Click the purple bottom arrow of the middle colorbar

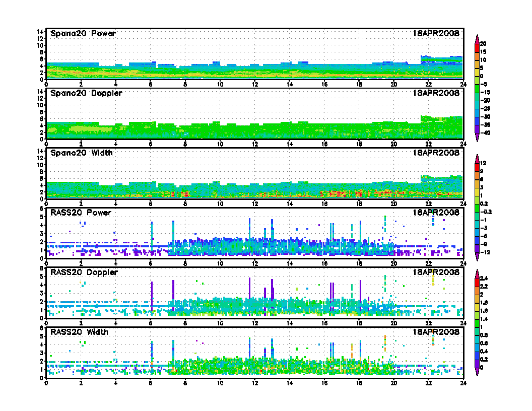[477, 257]
